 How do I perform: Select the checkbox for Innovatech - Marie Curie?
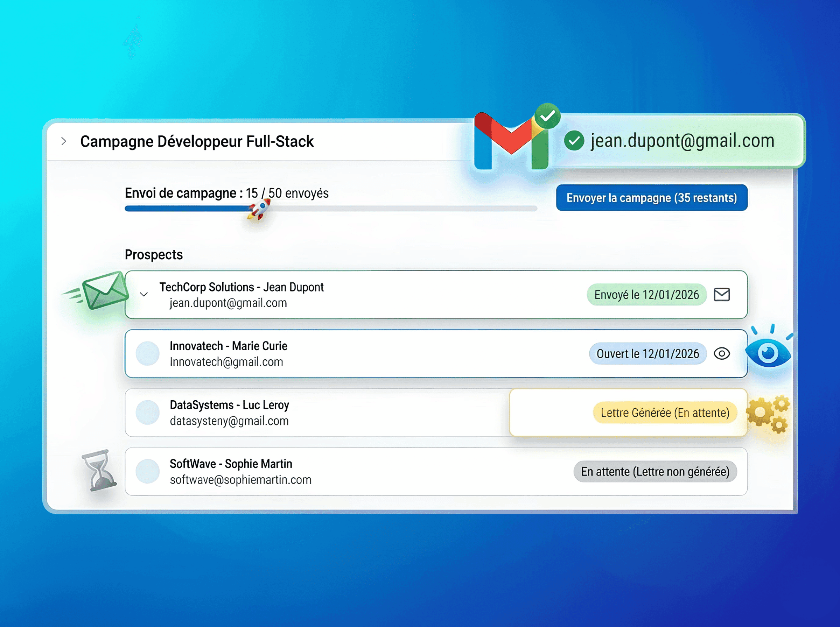click(x=148, y=353)
